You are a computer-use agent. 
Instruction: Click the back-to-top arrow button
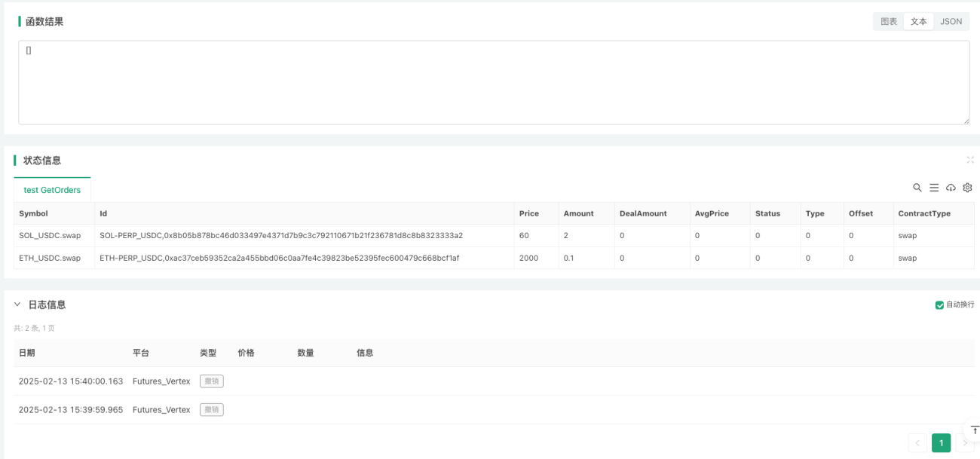[973, 430]
